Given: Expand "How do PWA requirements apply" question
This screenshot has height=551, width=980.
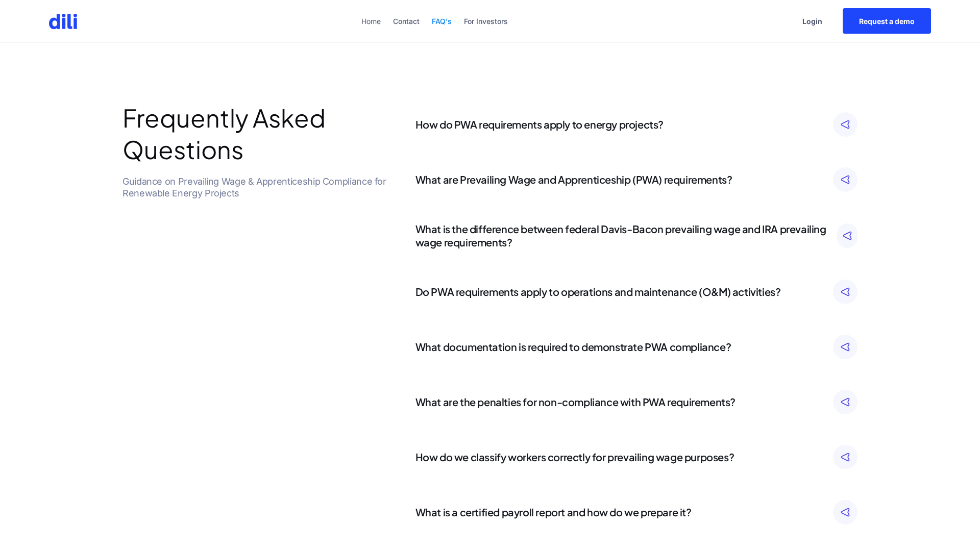Looking at the screenshot, I should click(x=539, y=125).
